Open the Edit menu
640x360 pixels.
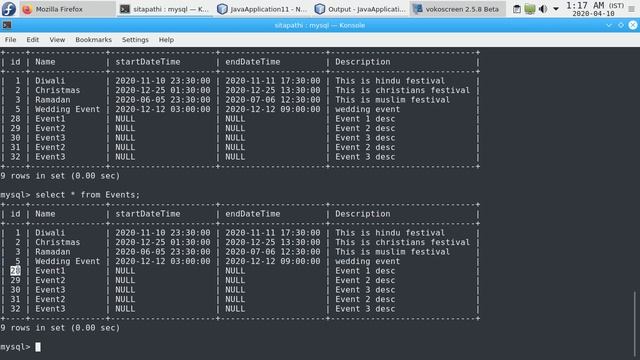tap(33, 40)
